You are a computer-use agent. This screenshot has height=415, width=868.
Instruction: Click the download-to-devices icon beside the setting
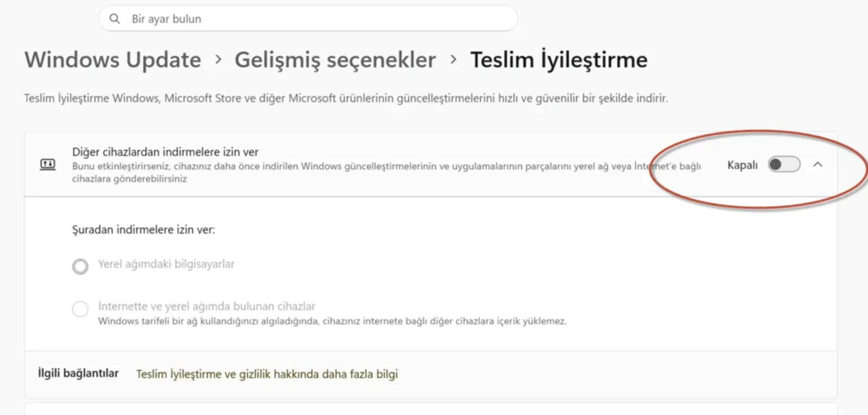pos(47,164)
